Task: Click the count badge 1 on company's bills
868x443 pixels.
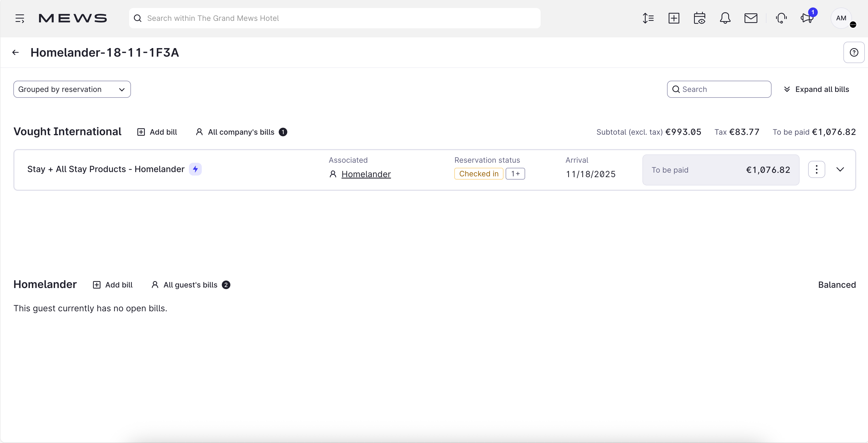Action: 283,132
